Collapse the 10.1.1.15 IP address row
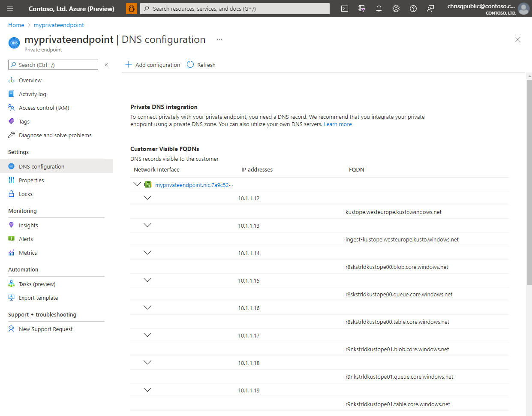The height and width of the screenshot is (416, 532). coord(147,280)
